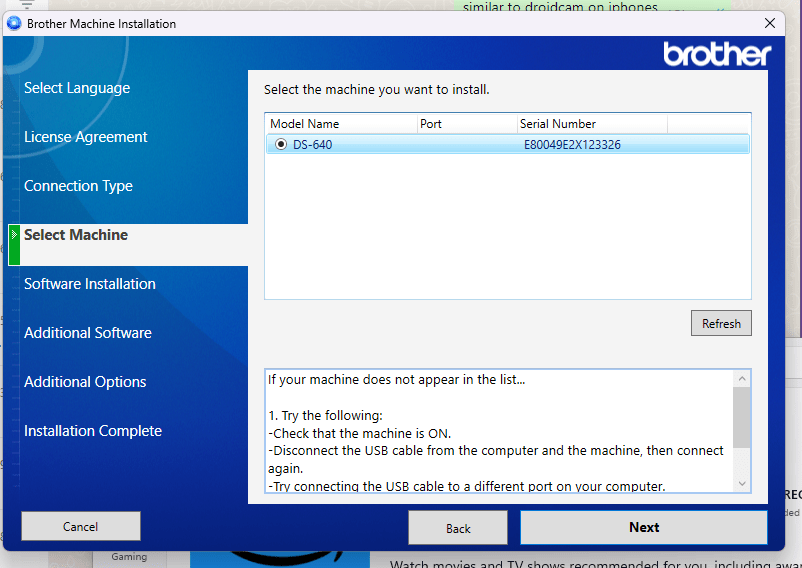Click the Software Installation step
This screenshot has width=802, height=568.
point(90,284)
